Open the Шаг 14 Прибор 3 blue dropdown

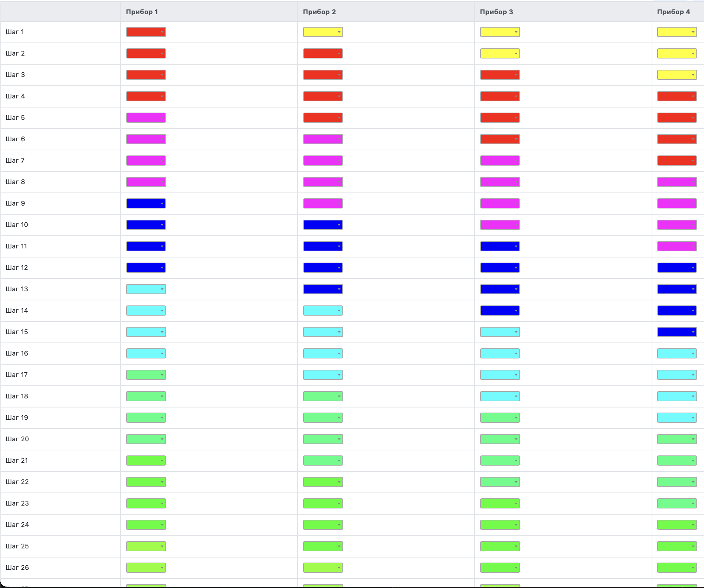tap(500, 311)
